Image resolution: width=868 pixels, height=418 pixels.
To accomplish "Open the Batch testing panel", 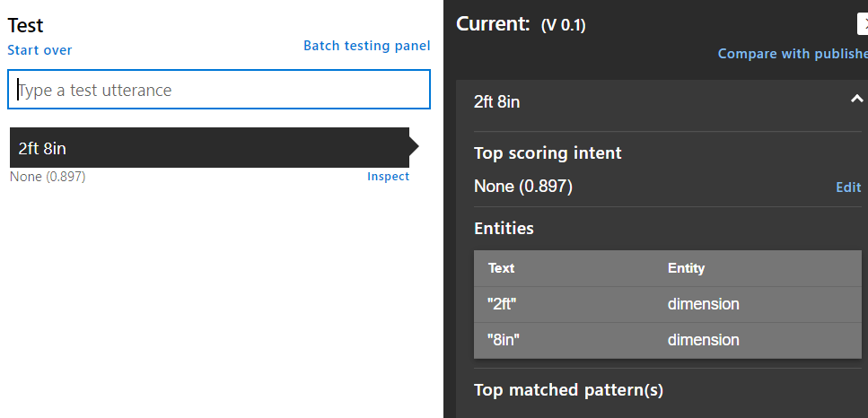I will (366, 46).
